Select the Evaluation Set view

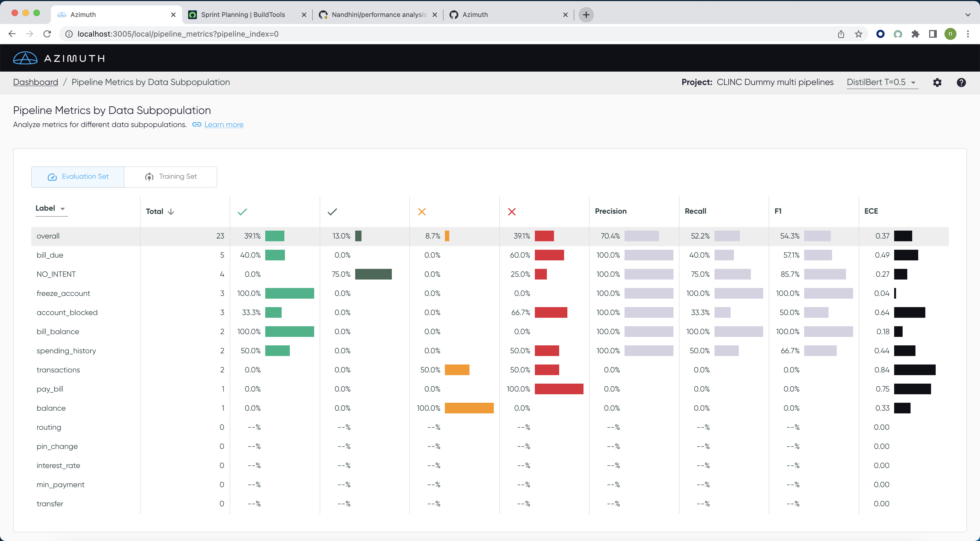[78, 177]
